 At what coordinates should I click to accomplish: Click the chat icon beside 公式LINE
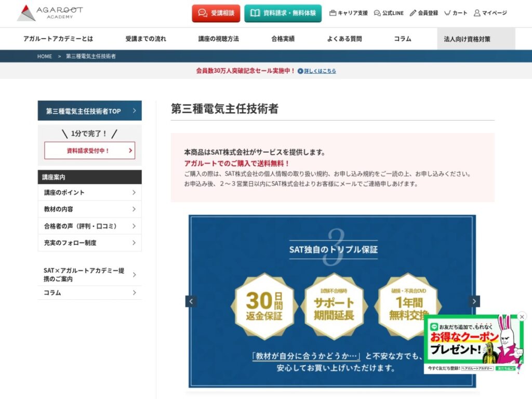tap(377, 13)
